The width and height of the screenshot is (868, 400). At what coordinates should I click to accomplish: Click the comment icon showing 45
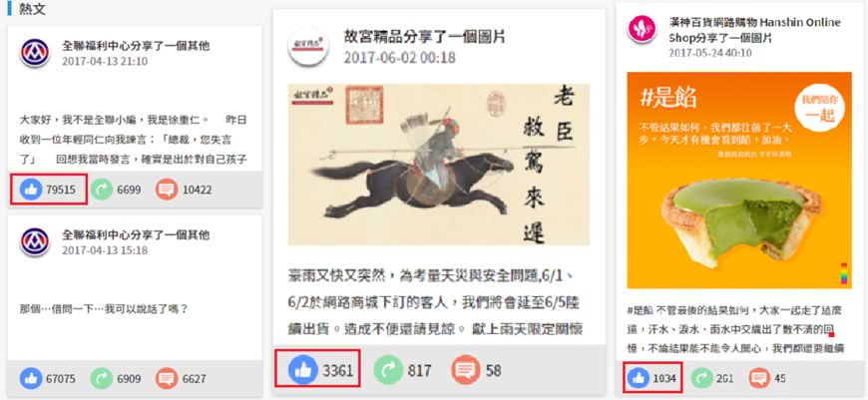tap(759, 378)
